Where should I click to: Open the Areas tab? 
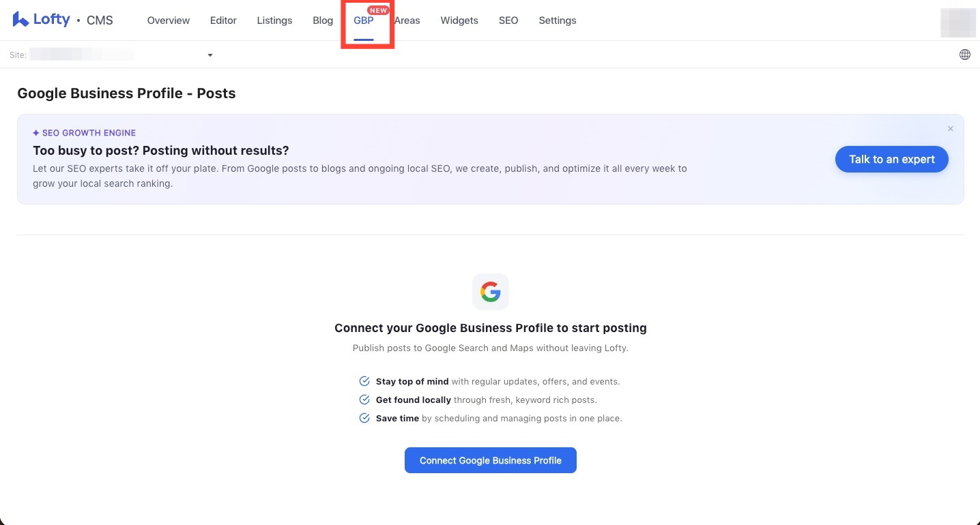(x=407, y=20)
